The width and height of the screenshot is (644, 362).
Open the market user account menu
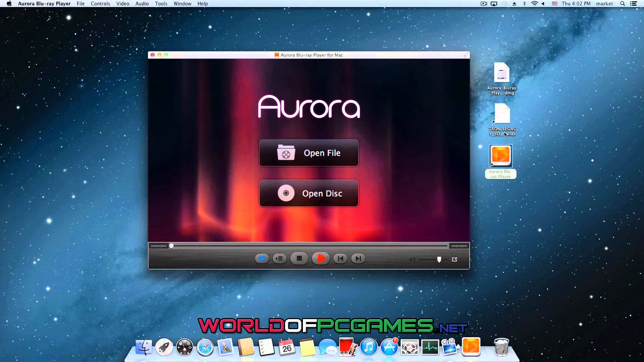point(604,4)
